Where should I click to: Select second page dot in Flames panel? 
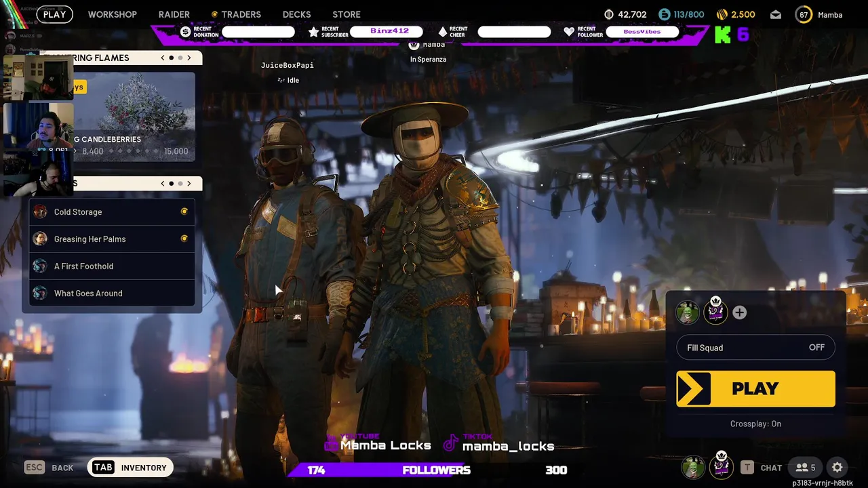(x=180, y=58)
